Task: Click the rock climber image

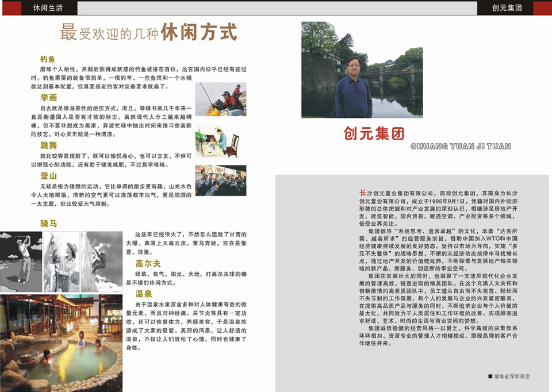Action: tap(102, 262)
